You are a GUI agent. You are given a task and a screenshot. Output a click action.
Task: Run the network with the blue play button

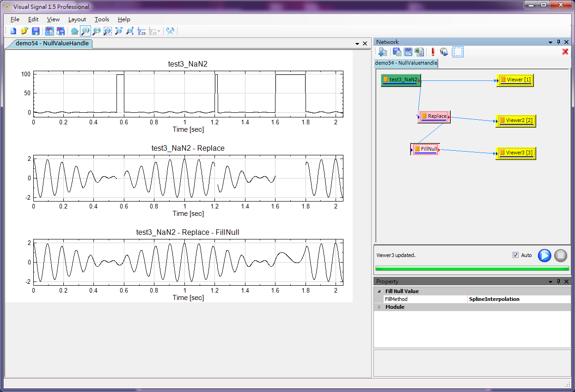(544, 255)
